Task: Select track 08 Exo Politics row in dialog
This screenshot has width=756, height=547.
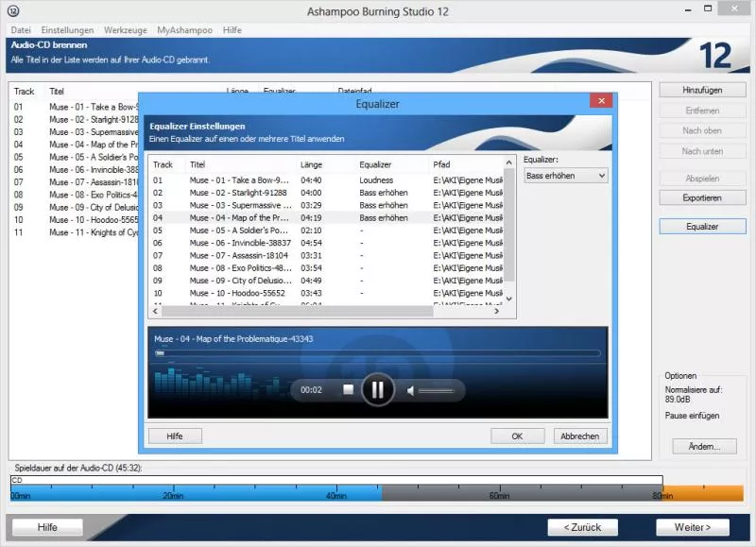Action: pos(326,268)
